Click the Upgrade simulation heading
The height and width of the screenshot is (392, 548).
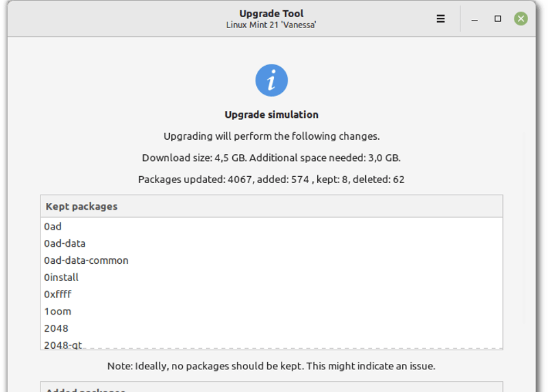271,115
